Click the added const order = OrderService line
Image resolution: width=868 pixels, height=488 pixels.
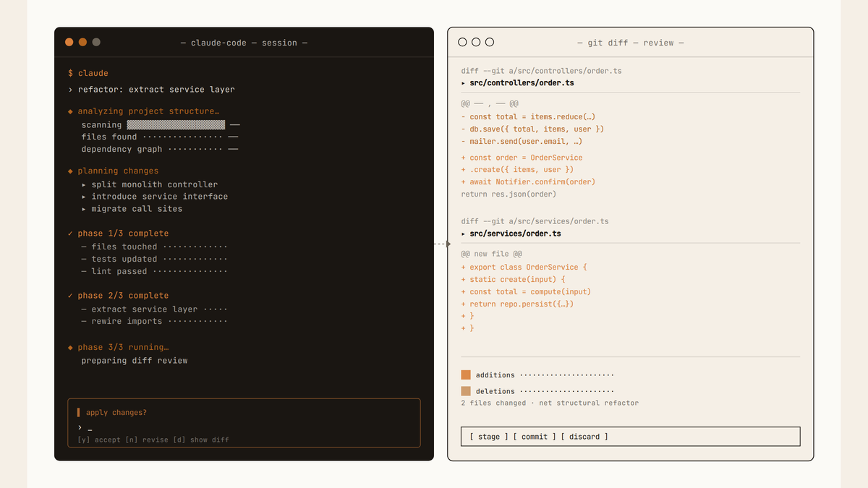point(522,157)
